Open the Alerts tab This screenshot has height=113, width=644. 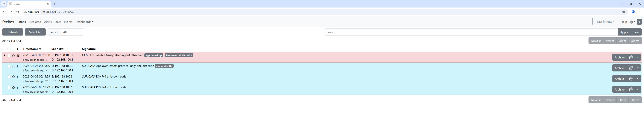point(48,22)
